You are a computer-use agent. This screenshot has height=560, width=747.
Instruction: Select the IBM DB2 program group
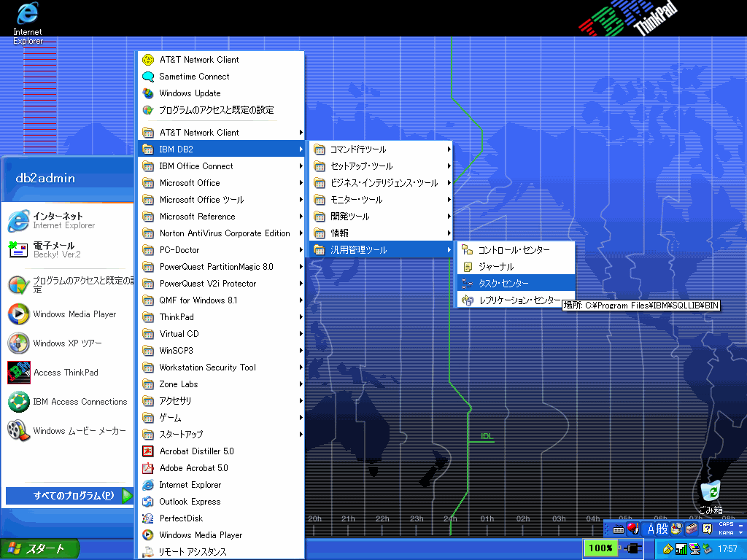pyautogui.click(x=221, y=149)
